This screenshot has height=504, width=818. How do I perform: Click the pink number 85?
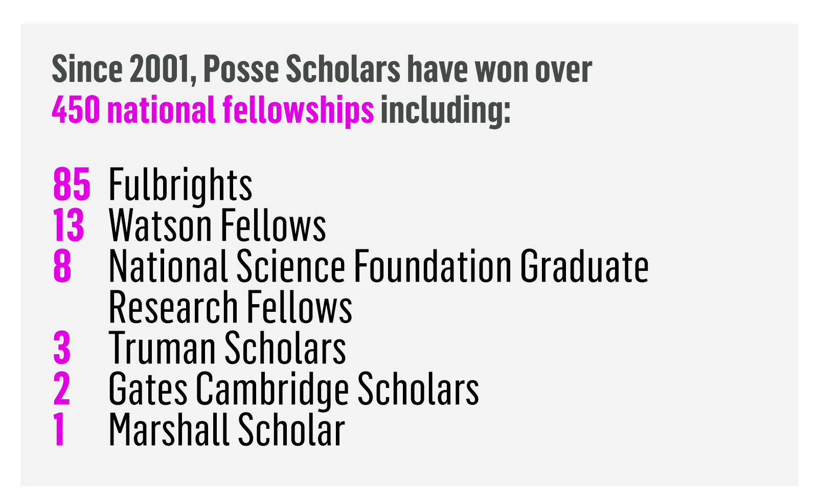coord(72,184)
